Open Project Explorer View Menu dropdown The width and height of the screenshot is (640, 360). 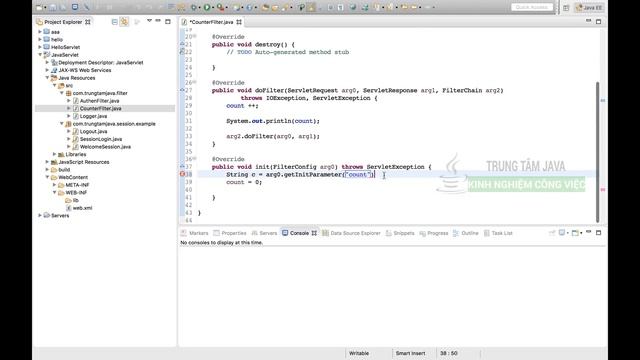coord(149,21)
